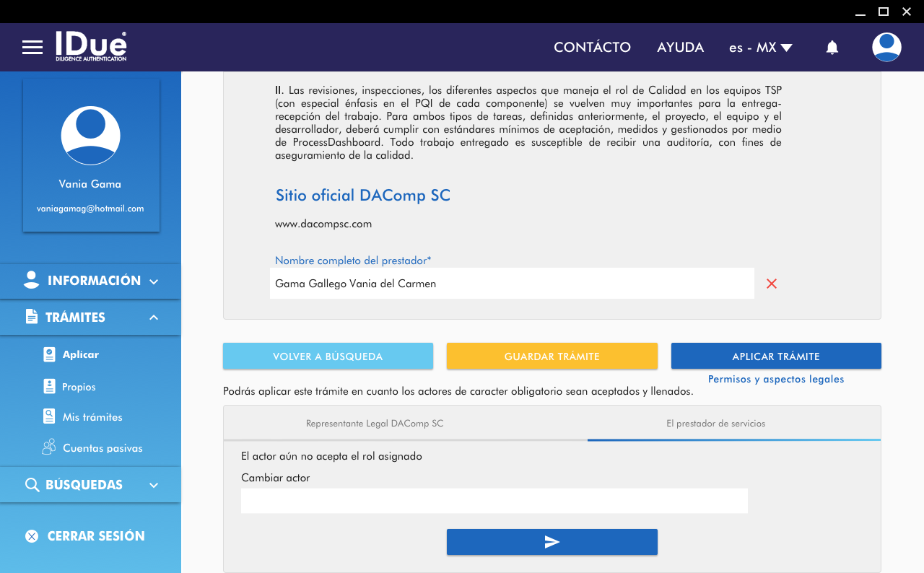Switch to Representante Legal DAComp SC tab
This screenshot has width=924, height=573.
tap(375, 424)
